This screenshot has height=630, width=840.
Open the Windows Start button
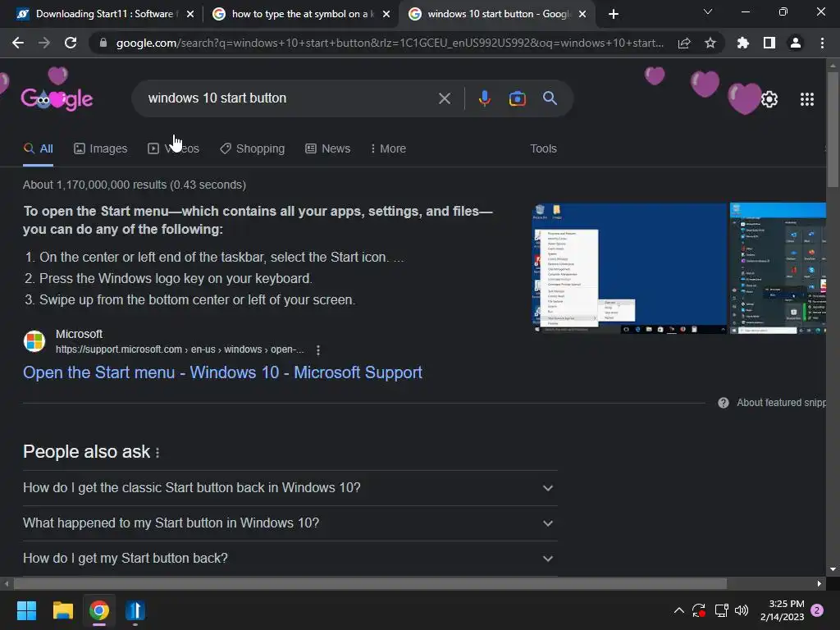26,610
